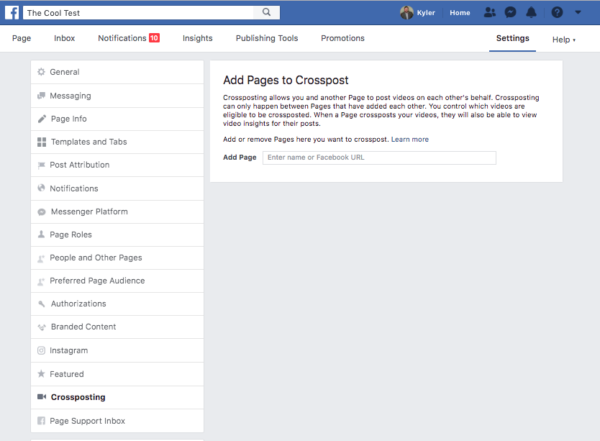
Task: Open Page Info settings label
Action: [69, 119]
